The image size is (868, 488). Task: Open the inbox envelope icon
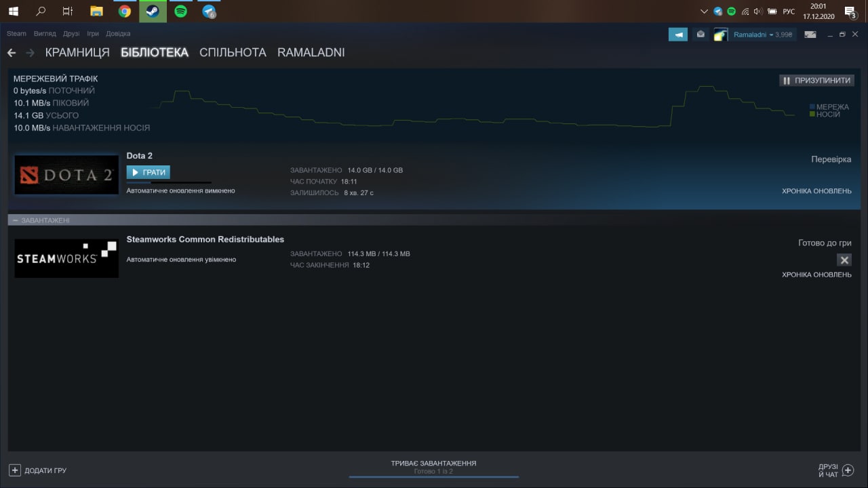(x=701, y=35)
